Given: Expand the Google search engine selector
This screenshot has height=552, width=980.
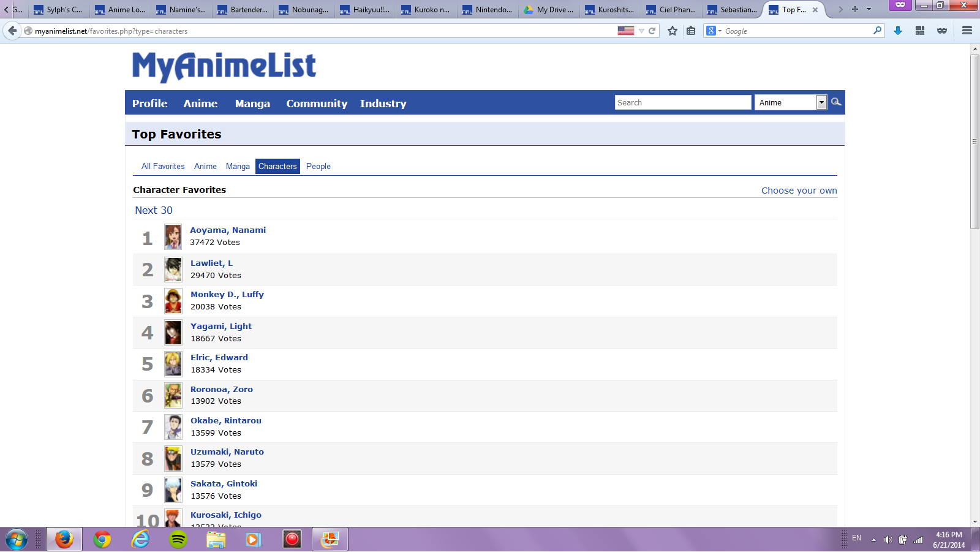Looking at the screenshot, I should click(x=714, y=31).
